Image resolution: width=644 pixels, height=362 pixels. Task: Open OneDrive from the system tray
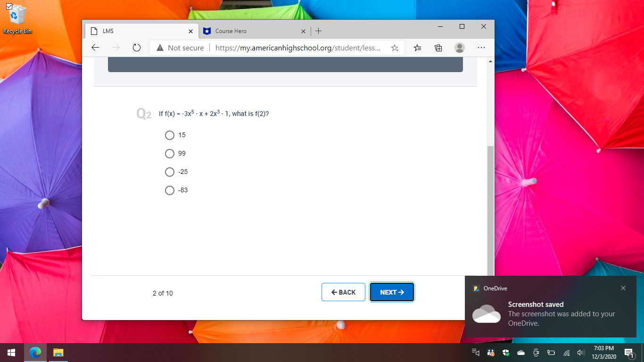pyautogui.click(x=520, y=352)
